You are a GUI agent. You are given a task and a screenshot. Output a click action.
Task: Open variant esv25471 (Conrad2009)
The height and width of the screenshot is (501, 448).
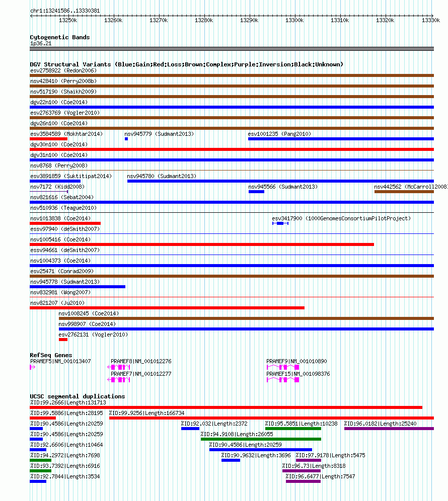click(232, 276)
